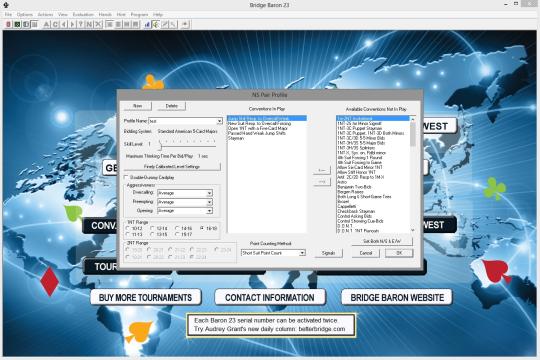Screen dimensions: 540x360
Task: Select '4th Suit Forcing to Game'
Action: pyautogui.click(x=360, y=162)
